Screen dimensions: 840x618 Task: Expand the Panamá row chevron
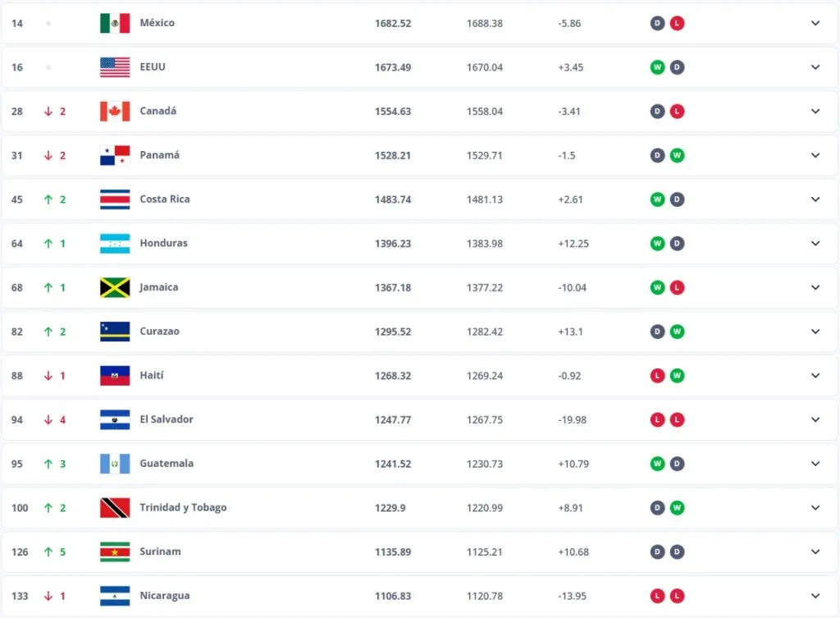tap(815, 155)
